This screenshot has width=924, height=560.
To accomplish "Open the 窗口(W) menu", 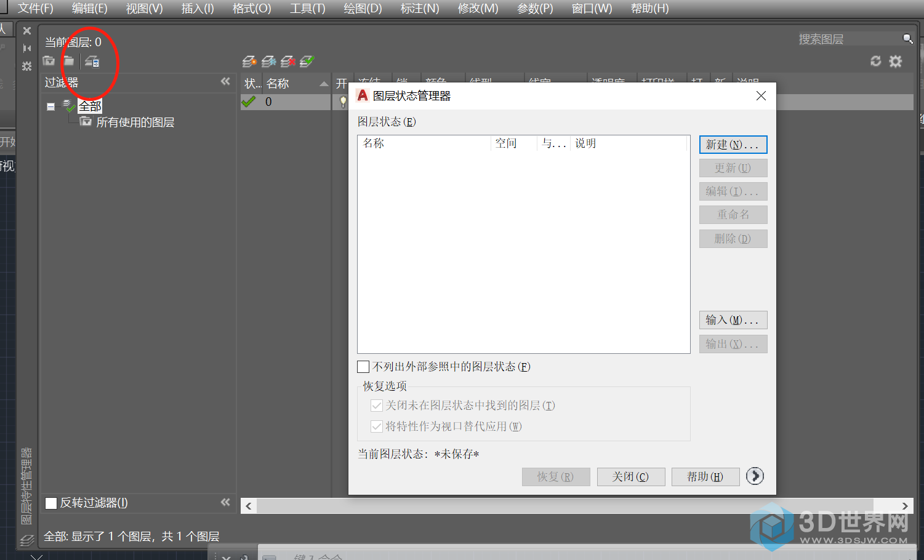I will [592, 9].
